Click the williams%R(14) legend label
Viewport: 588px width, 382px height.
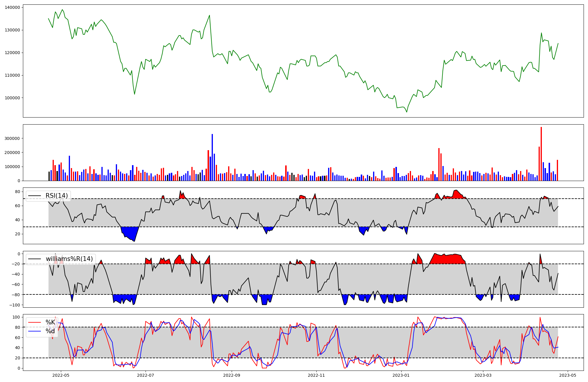click(69, 259)
